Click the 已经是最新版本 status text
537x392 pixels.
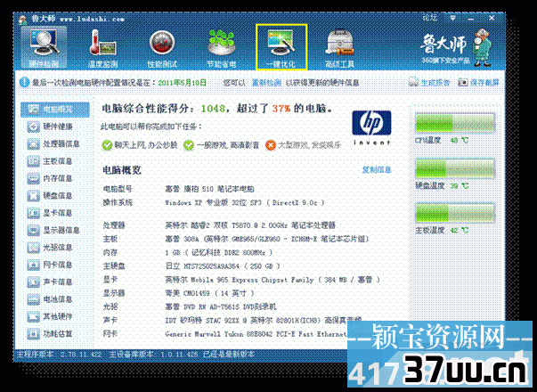229,355
